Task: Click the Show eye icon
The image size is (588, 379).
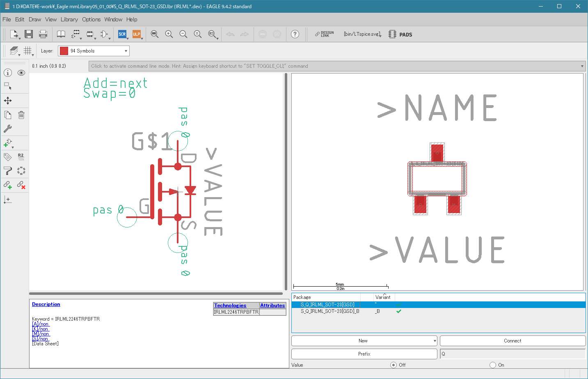Action: click(x=21, y=73)
